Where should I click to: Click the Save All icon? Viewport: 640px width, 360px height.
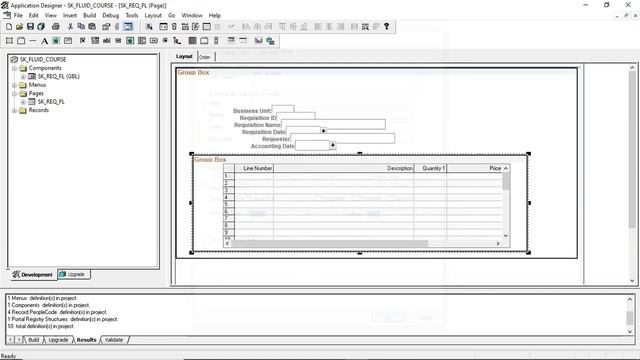[x=41, y=27]
